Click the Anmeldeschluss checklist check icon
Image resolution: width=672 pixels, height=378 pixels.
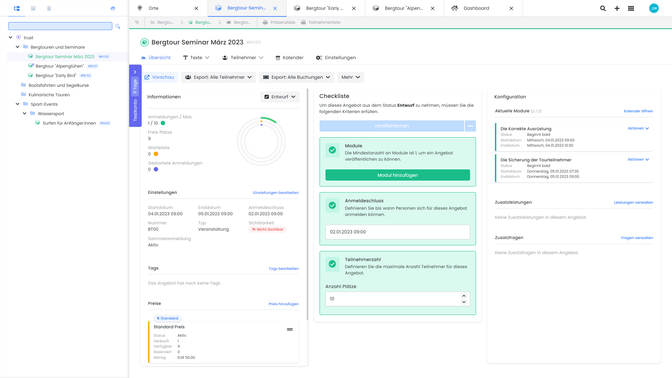[x=332, y=205]
